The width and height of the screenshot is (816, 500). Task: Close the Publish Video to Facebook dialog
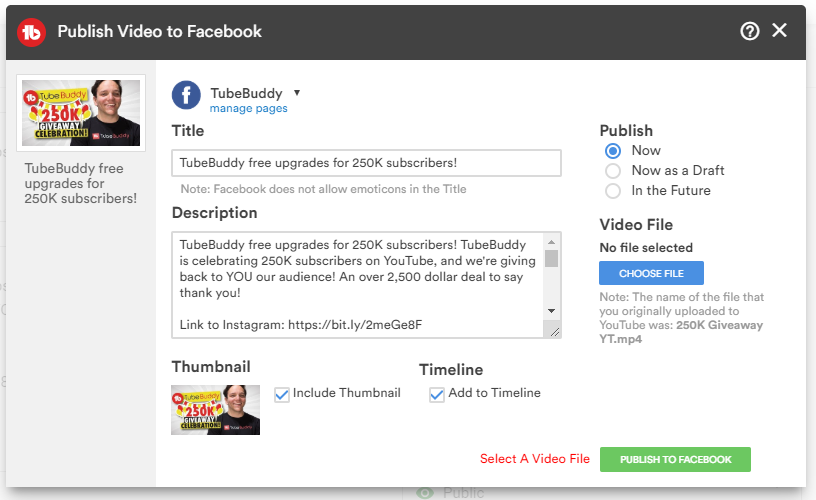[x=780, y=31]
